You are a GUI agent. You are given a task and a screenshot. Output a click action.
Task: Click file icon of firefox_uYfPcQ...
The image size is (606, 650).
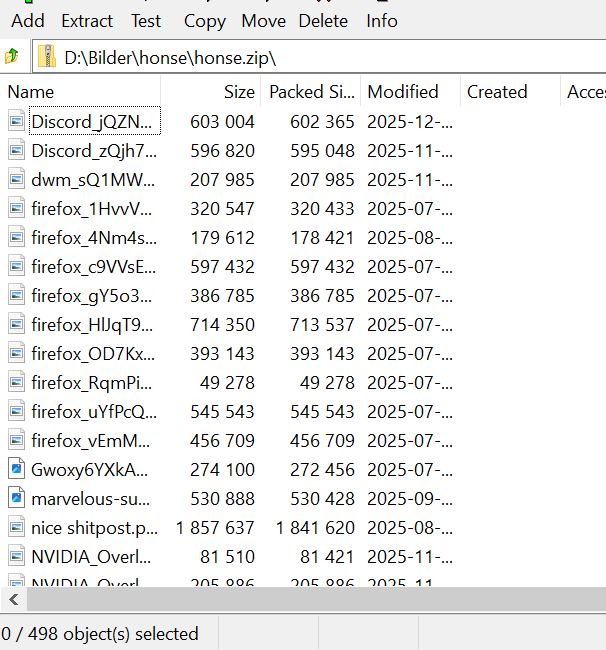[17, 411]
